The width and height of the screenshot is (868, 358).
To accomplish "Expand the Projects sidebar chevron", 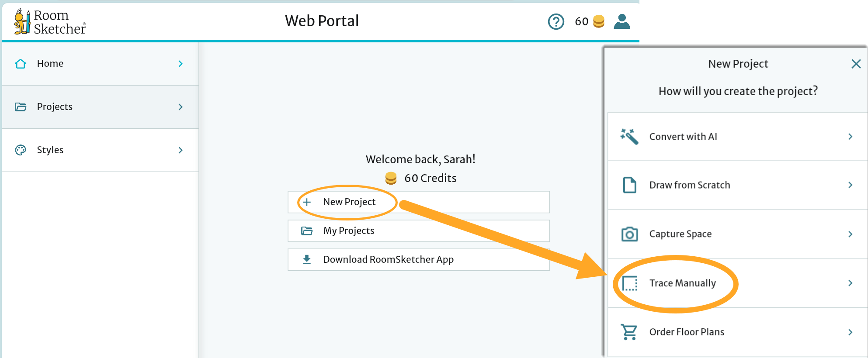I will coord(181,107).
